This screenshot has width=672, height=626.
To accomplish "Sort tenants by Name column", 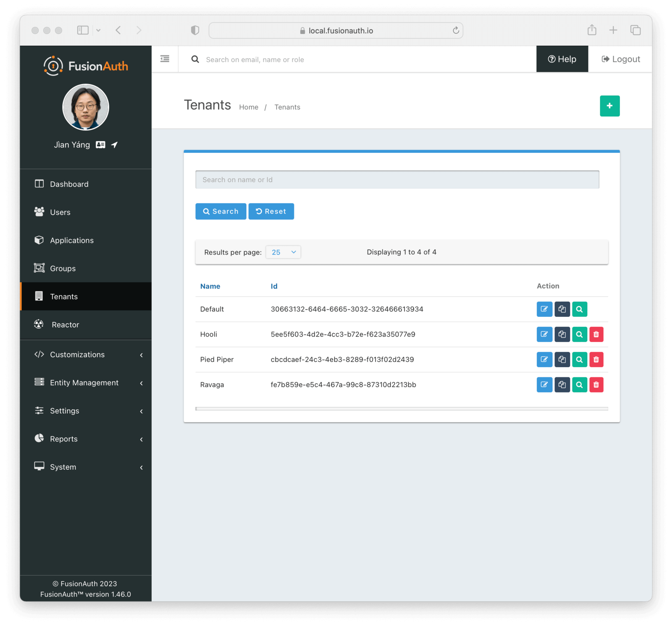I will 210,286.
